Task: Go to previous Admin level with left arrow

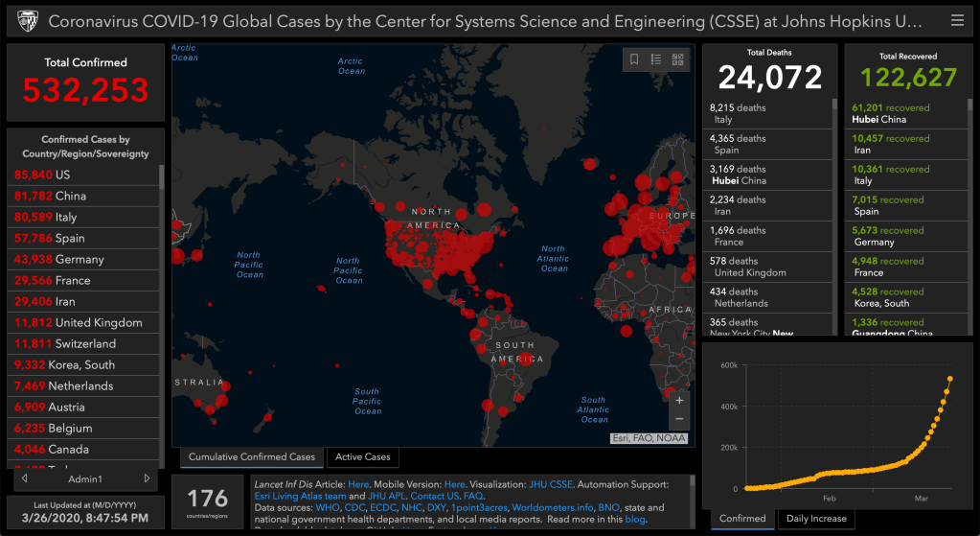Action: click(x=22, y=478)
